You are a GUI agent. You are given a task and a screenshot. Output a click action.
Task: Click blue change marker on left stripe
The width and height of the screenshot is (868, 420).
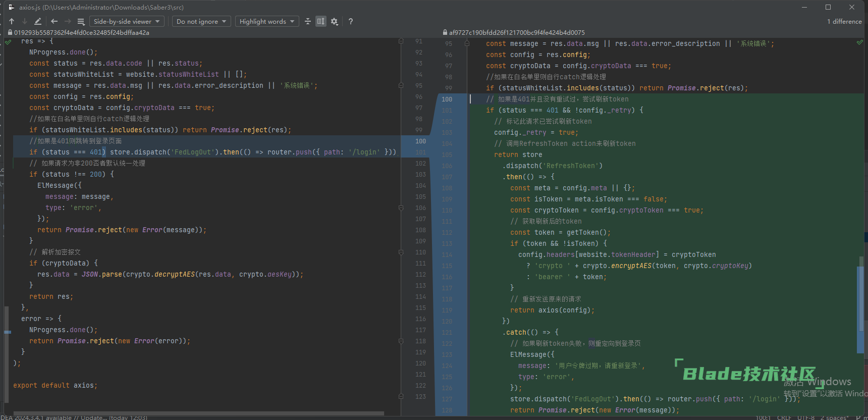(x=8, y=332)
